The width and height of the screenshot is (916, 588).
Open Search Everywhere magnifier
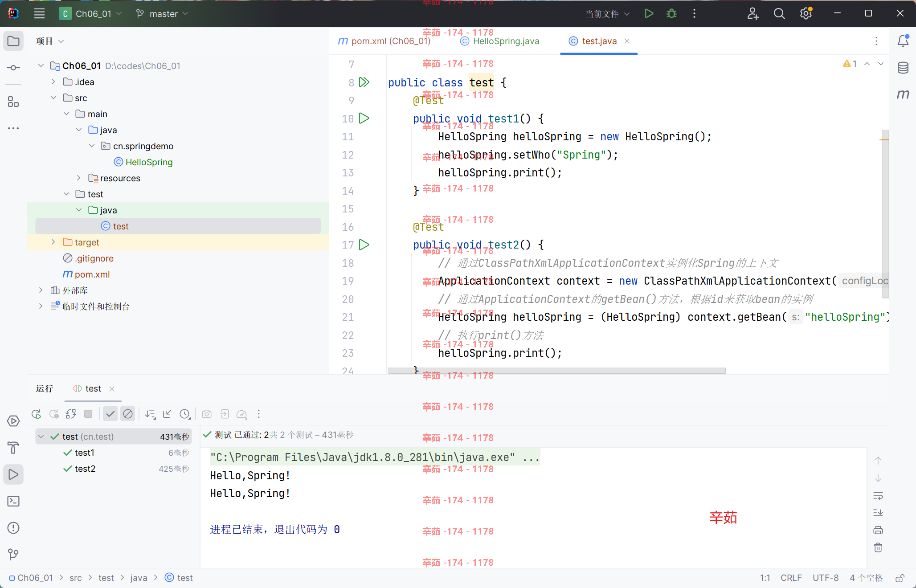tap(779, 14)
